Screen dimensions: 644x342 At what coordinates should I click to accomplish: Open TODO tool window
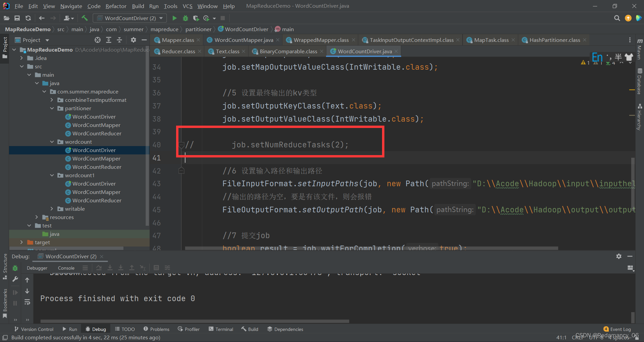(x=125, y=329)
